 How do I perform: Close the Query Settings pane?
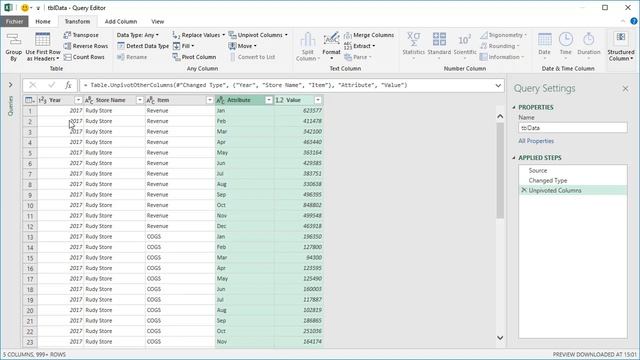pos(625,89)
